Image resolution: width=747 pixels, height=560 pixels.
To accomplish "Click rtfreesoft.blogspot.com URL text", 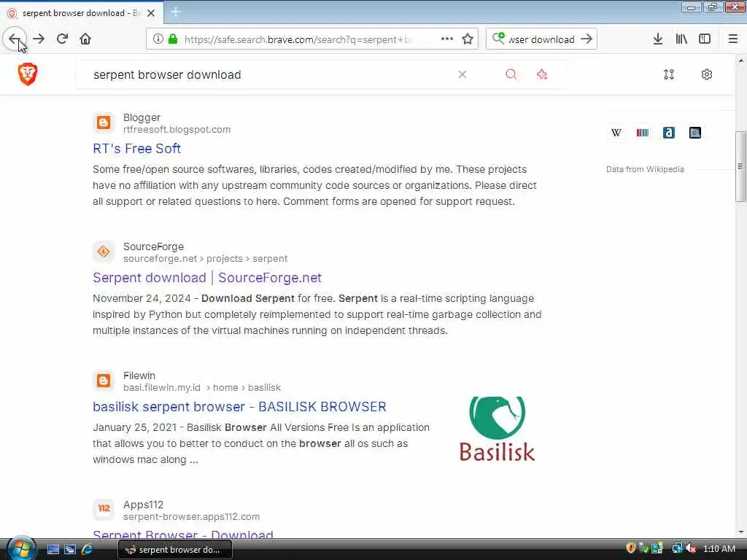I will click(177, 130).
